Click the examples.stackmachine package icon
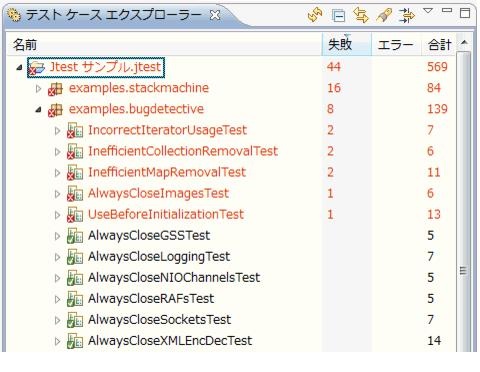Image resolution: width=480 pixels, height=372 pixels. coord(55,88)
